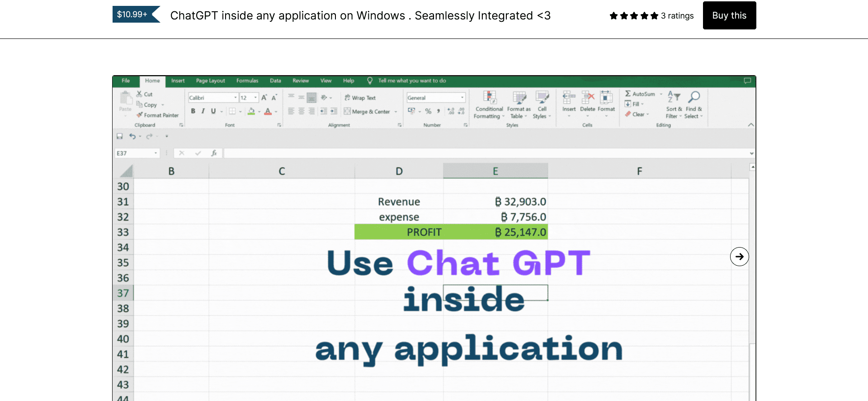
Task: Select the Format Painter brush
Action: [x=140, y=115]
